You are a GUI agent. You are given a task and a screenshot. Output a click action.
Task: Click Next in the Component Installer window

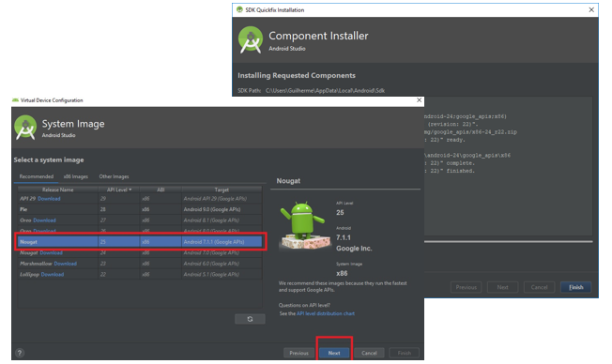tap(503, 287)
